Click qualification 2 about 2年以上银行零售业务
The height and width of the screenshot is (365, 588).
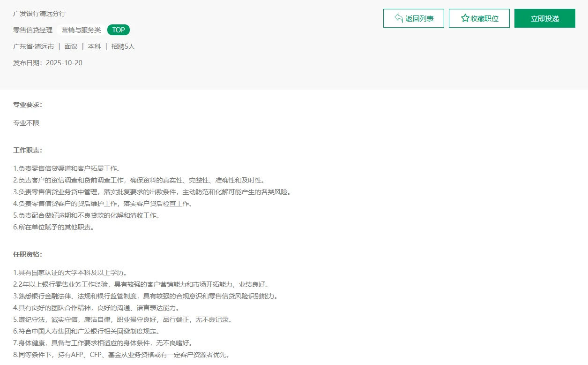click(141, 284)
